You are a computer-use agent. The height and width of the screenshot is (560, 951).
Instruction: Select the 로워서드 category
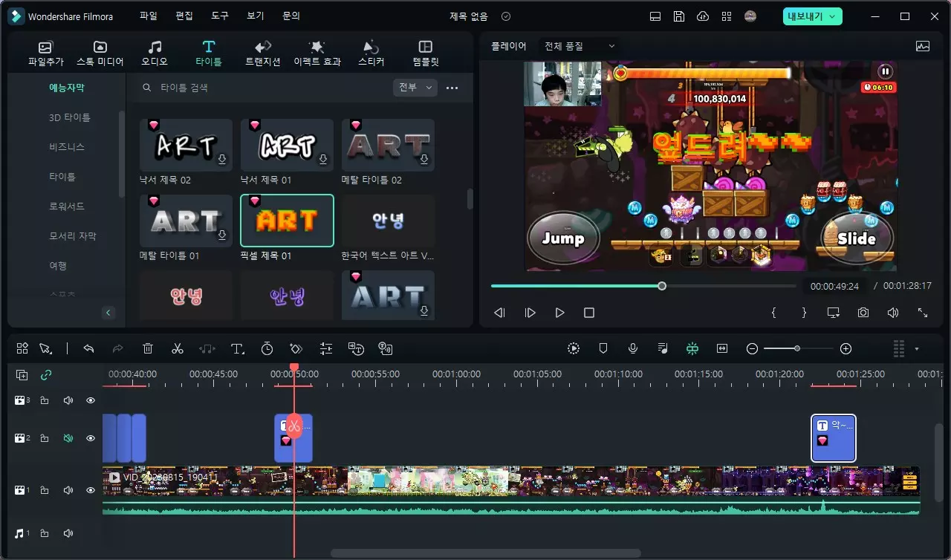[67, 206]
